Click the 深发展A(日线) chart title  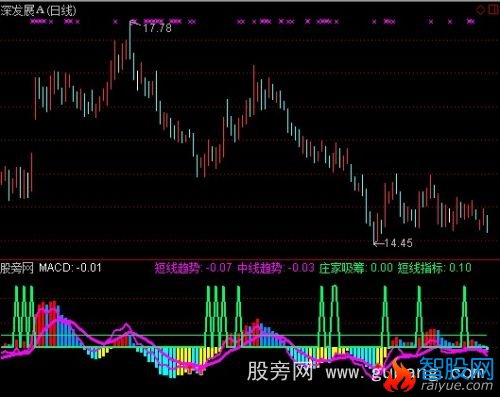tap(38, 11)
